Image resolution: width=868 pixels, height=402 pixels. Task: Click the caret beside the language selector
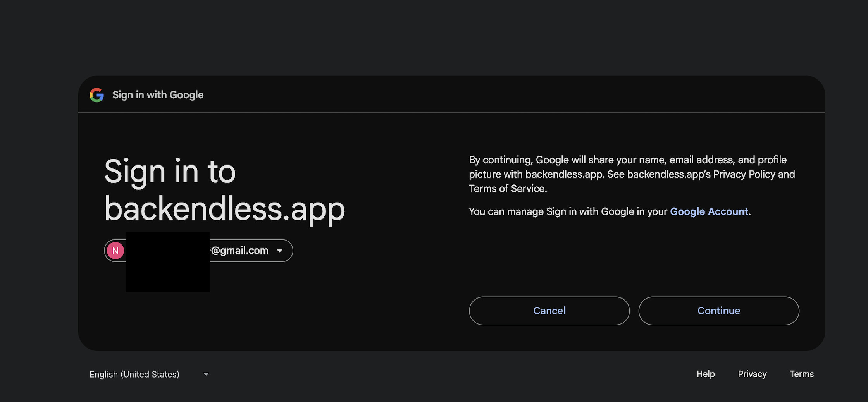point(206,374)
